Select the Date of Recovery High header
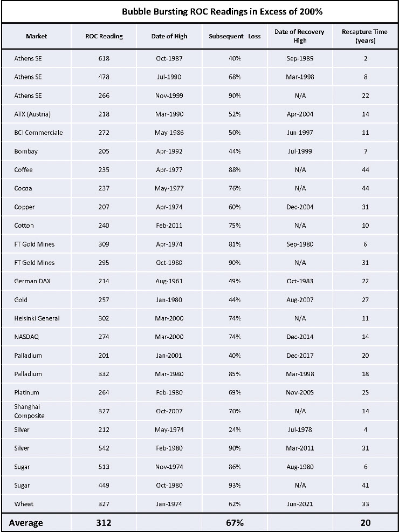The width and height of the screenshot is (399, 532). point(300,36)
